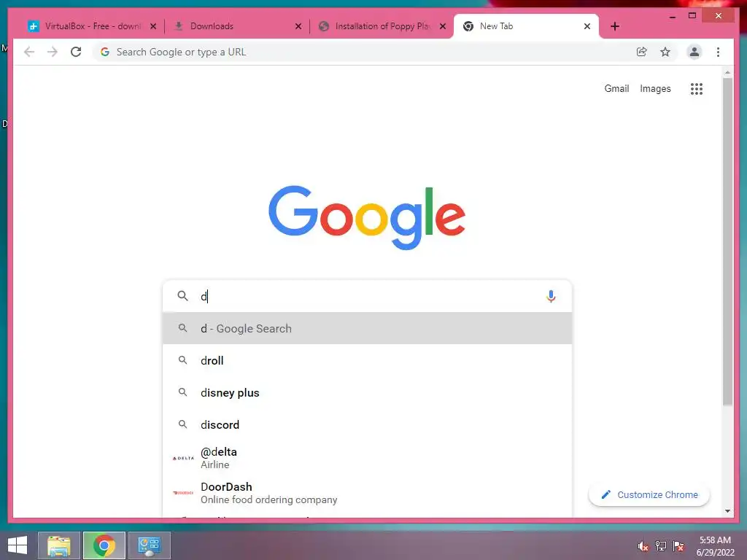Click the Google logo
The width and height of the screenshot is (747, 560).
[x=367, y=217]
